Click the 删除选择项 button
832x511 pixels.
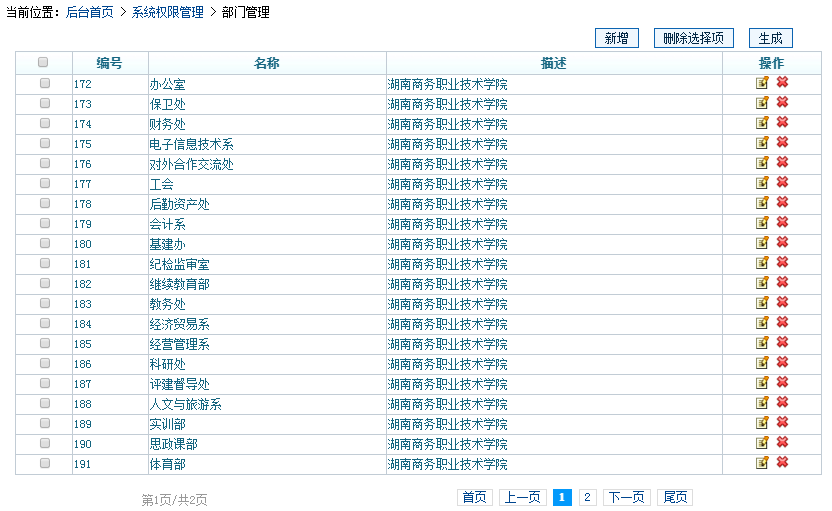694,38
